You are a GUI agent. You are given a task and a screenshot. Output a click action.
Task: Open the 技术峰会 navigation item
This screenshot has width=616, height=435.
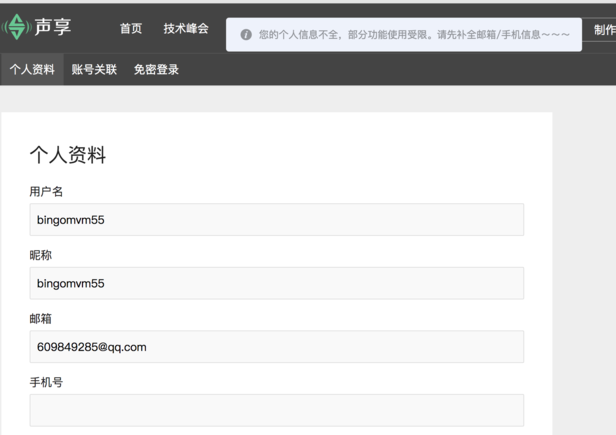click(186, 29)
